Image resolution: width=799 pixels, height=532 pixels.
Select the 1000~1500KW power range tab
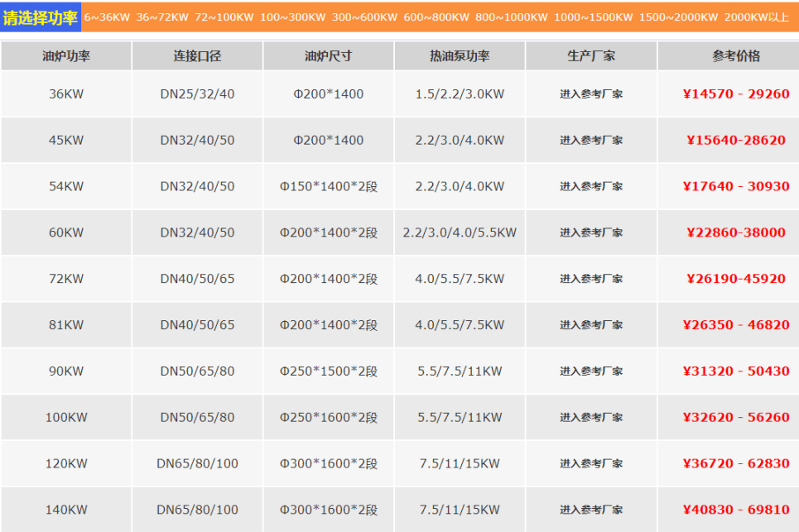pos(594,17)
